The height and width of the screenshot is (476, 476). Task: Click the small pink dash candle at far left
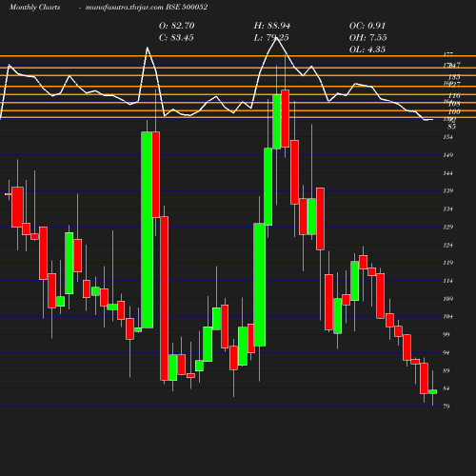[x=9, y=194]
